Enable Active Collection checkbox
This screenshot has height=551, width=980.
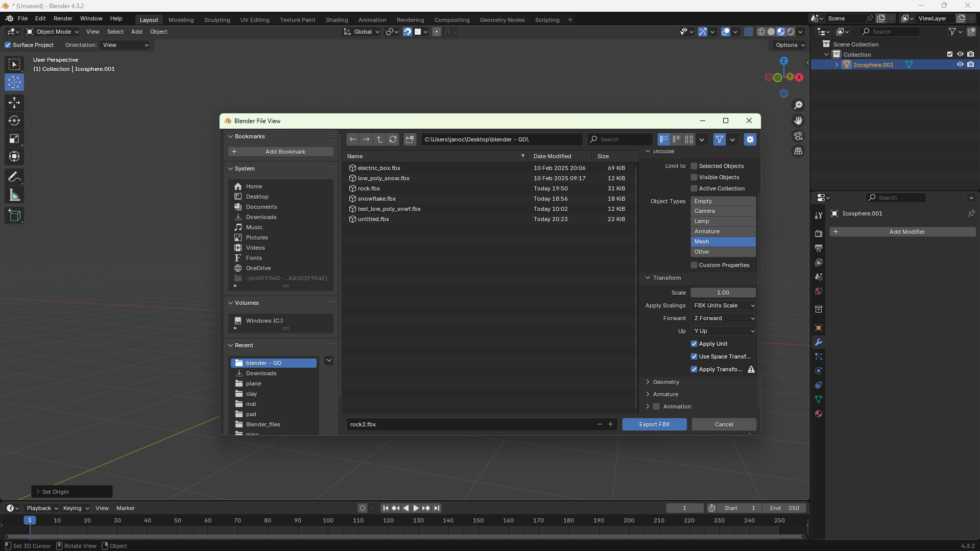[x=694, y=188]
